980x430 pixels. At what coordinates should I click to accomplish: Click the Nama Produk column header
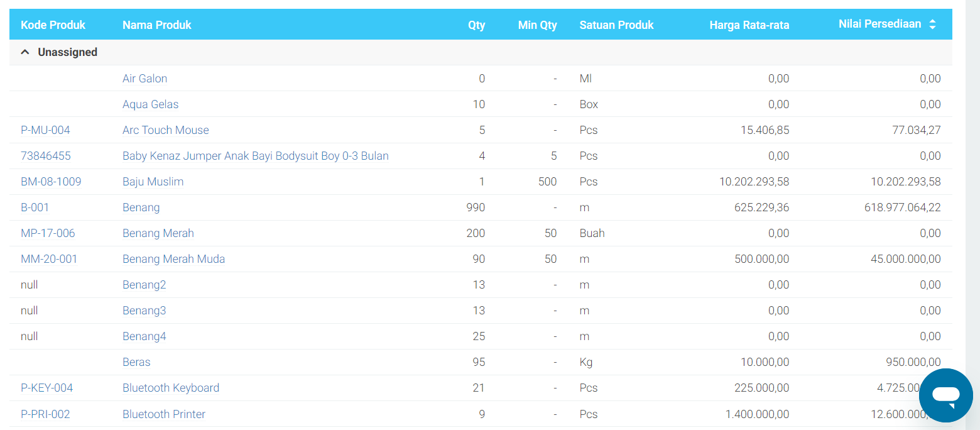point(157,25)
